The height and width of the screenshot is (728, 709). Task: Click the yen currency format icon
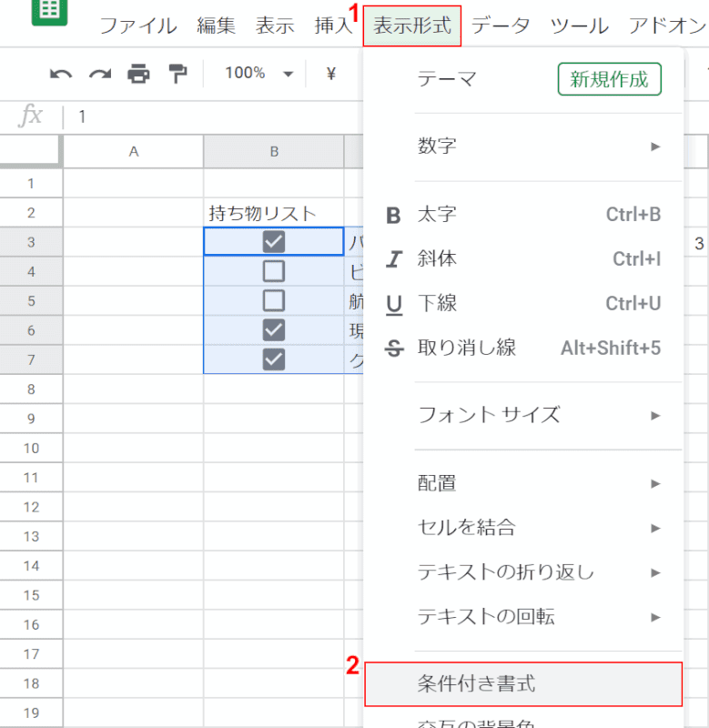tap(331, 74)
